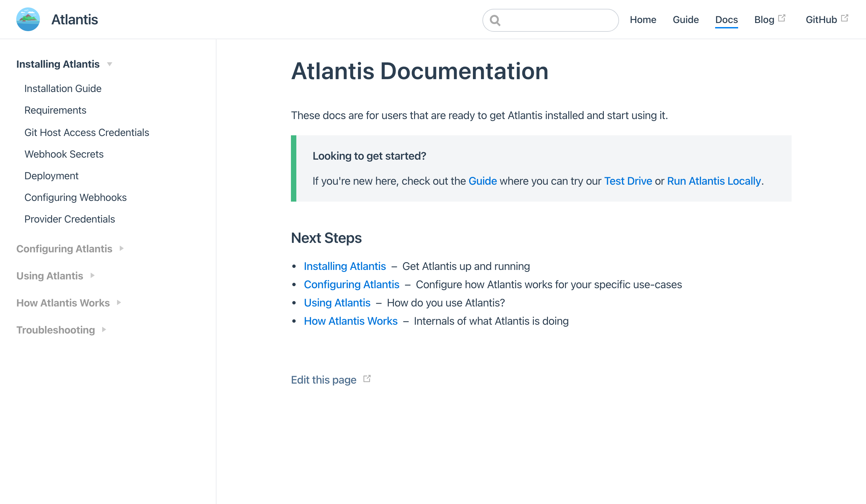Viewport: 866px width, 504px height.
Task: Click the Installing Atlantis sidebar heading
Action: pyautogui.click(x=58, y=64)
